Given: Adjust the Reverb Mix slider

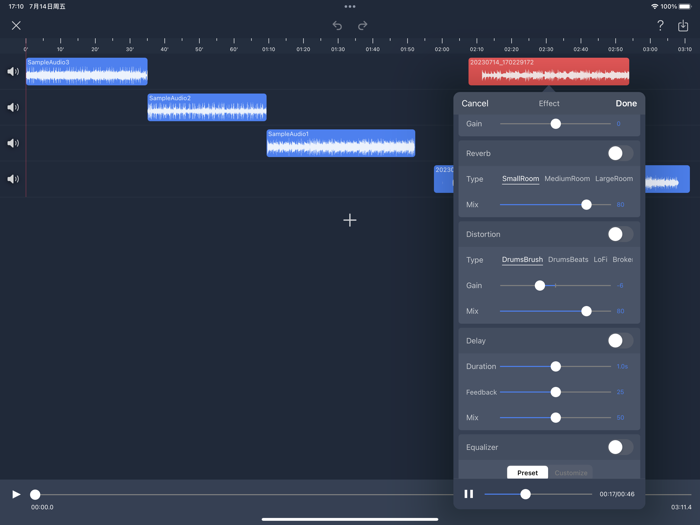Looking at the screenshot, I should 586,204.
